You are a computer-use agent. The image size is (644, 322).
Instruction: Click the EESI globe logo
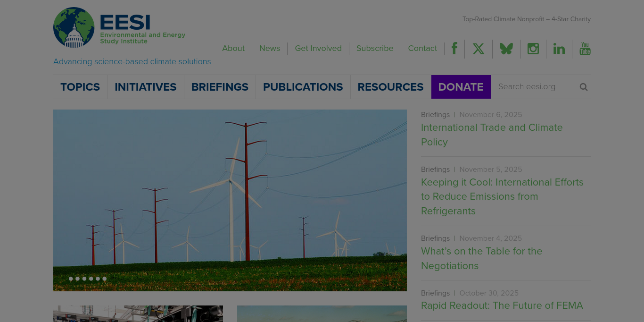pyautogui.click(x=74, y=27)
